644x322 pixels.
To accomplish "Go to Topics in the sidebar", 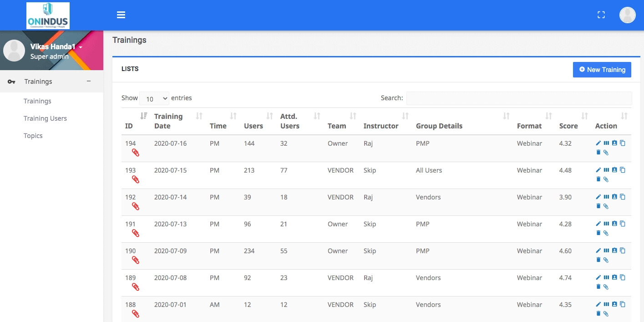I will 33,136.
